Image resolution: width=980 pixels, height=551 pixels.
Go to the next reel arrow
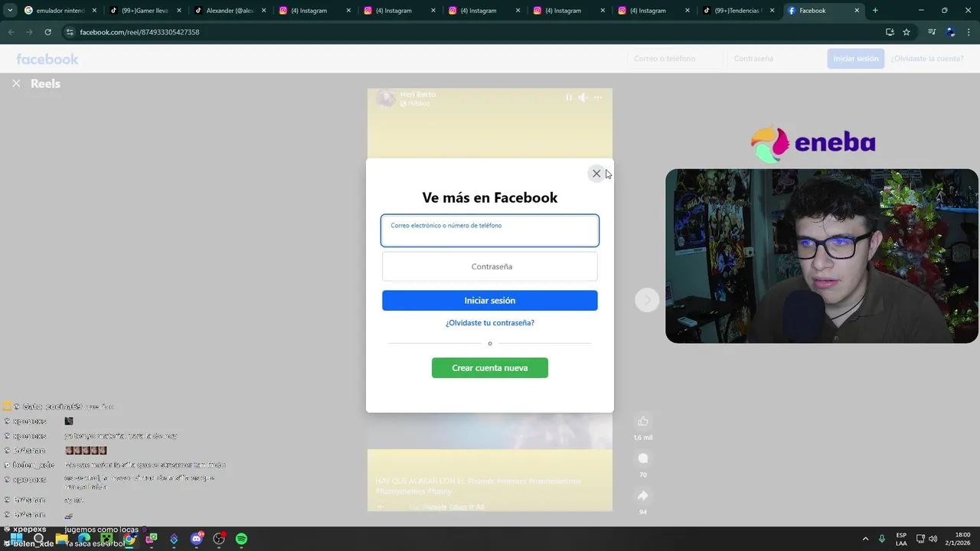click(647, 300)
